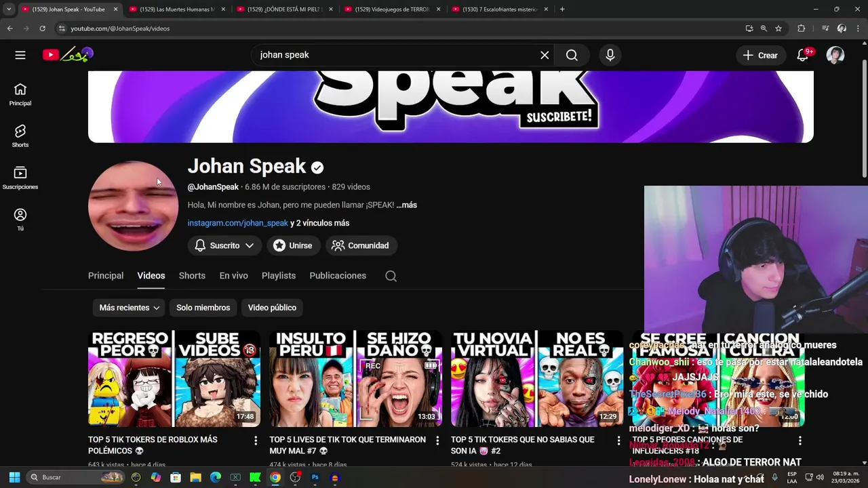Open the En vivo tab
868x488 pixels.
[x=233, y=276]
